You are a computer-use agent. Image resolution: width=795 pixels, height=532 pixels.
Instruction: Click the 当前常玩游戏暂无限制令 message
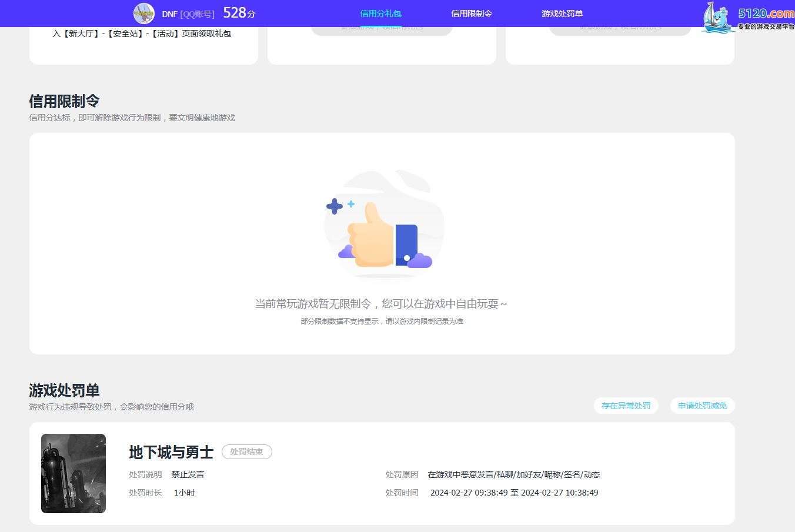[380, 304]
